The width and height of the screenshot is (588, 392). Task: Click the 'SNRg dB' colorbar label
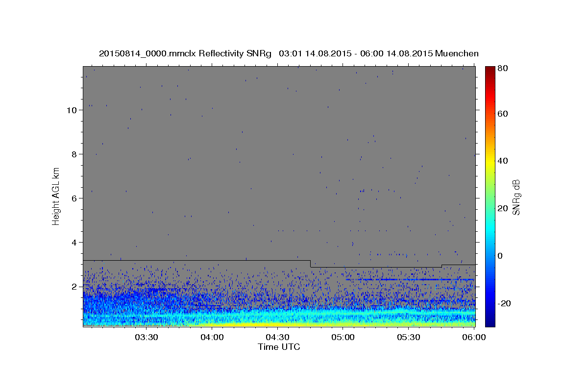pyautogui.click(x=516, y=197)
